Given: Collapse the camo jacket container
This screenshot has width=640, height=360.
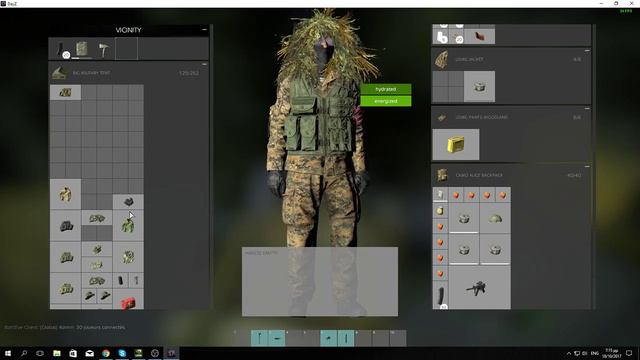Looking at the screenshot, I should click(x=587, y=51).
